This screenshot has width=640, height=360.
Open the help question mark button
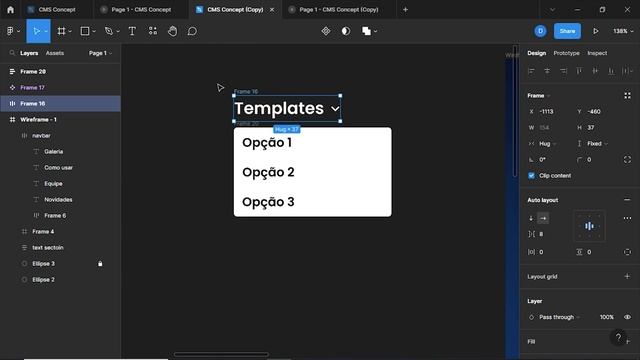pos(618,337)
